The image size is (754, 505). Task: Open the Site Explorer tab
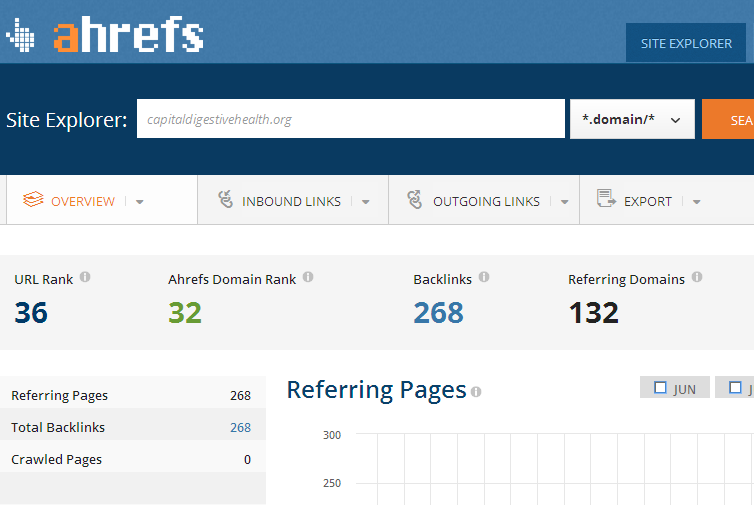point(686,43)
